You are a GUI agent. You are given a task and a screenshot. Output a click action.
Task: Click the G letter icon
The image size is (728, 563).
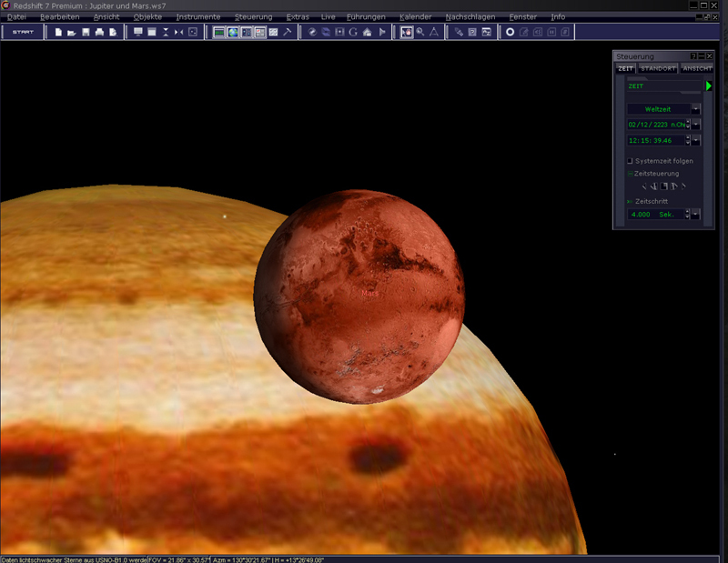pos(353,32)
